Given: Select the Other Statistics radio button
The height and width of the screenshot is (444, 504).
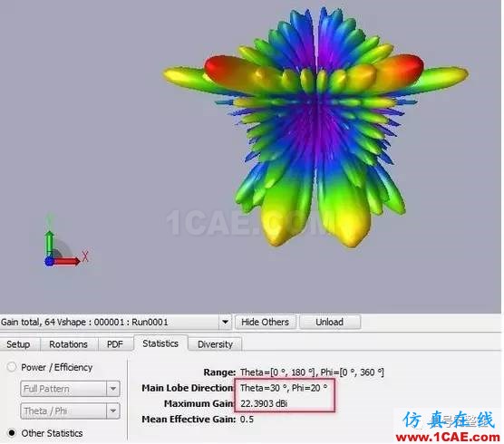Looking at the screenshot, I should point(12,433).
